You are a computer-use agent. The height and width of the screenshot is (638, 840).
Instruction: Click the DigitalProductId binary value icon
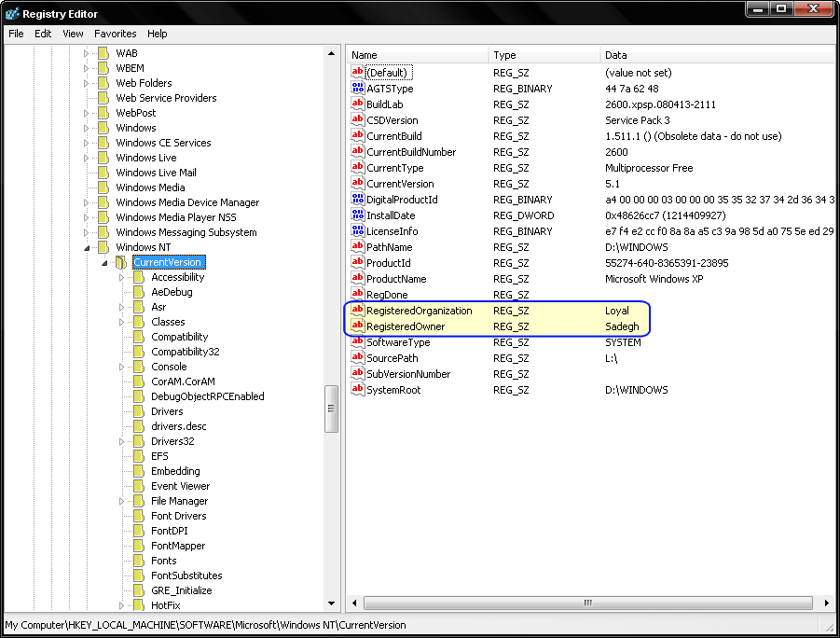(x=357, y=200)
